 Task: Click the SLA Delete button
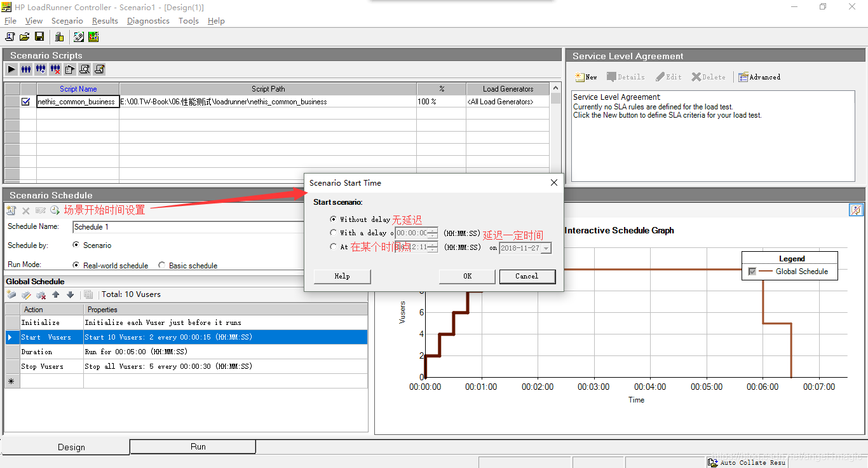click(x=709, y=77)
